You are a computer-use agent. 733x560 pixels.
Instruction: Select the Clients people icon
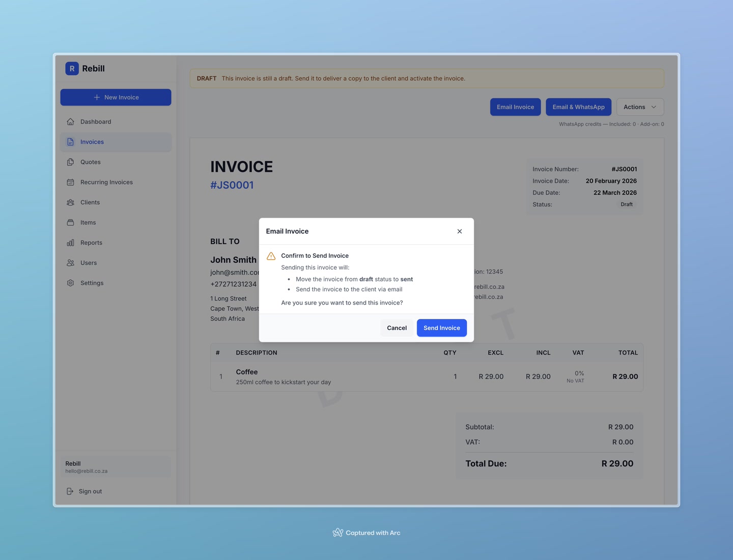tap(70, 202)
